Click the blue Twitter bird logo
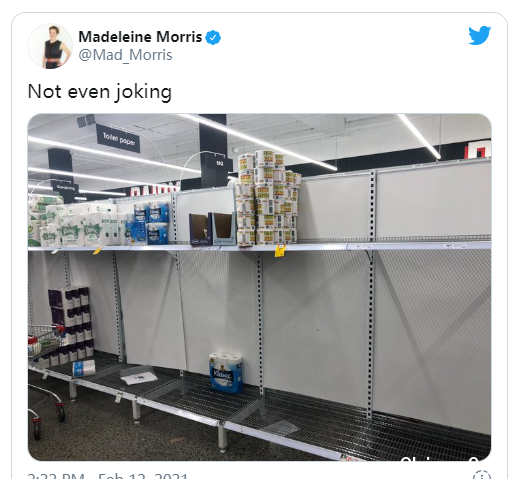 (x=479, y=35)
